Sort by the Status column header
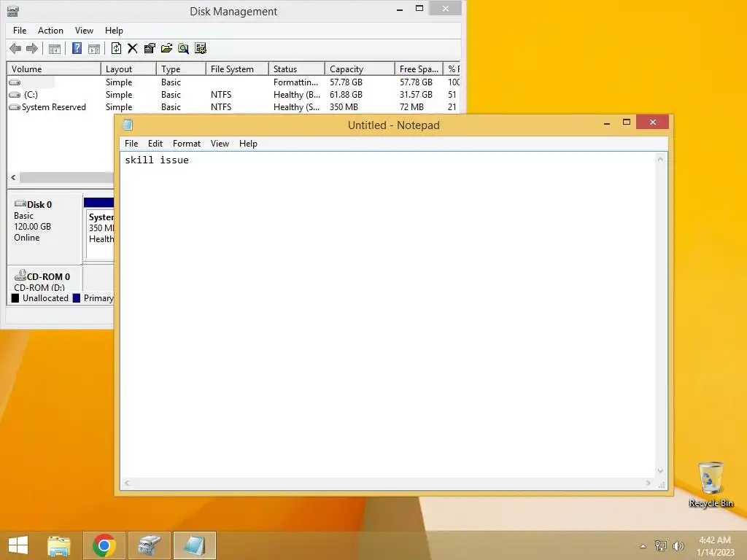747x560 pixels. [296, 69]
